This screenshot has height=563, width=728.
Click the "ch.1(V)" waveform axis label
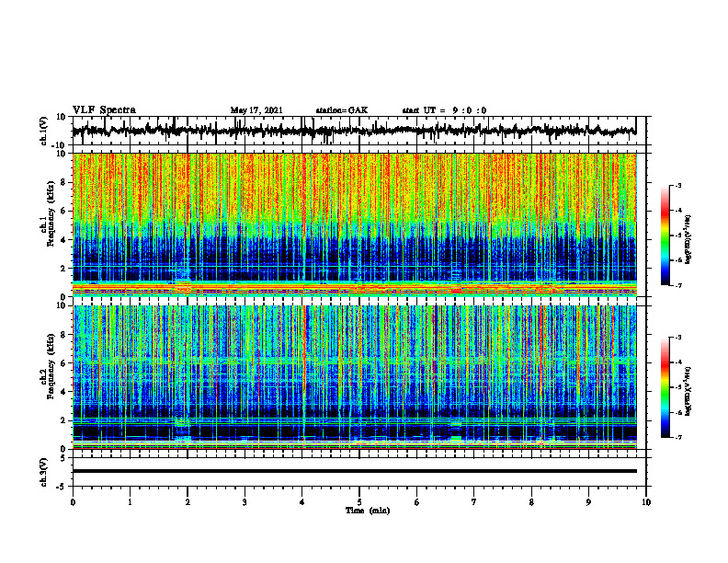(44, 131)
